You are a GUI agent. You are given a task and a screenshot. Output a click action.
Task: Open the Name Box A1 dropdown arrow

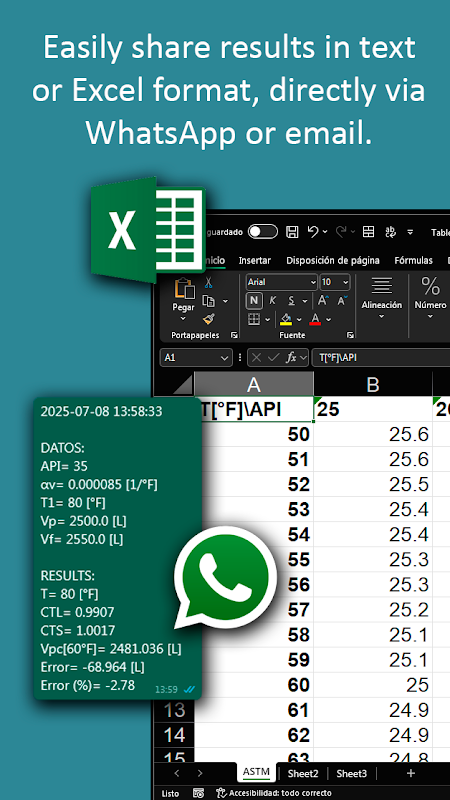click(x=224, y=358)
